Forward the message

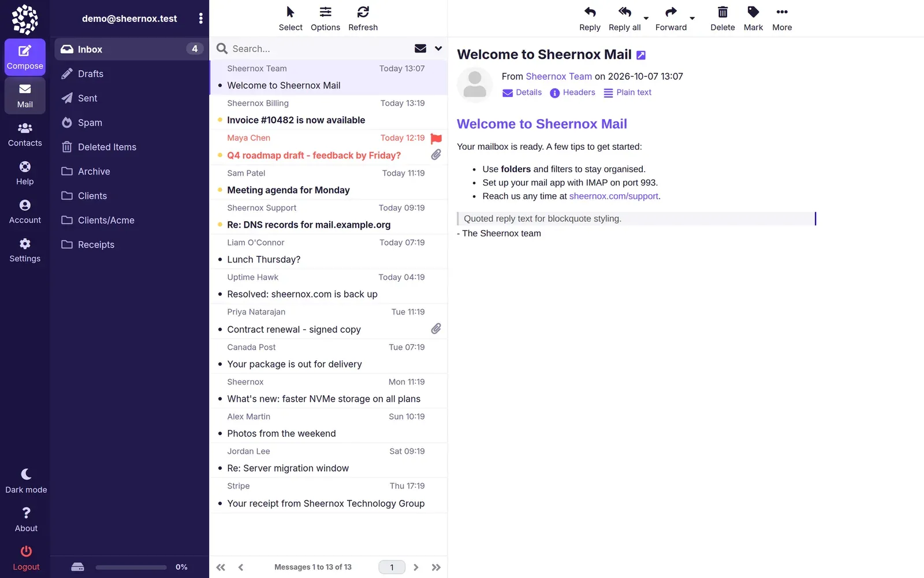tap(670, 18)
